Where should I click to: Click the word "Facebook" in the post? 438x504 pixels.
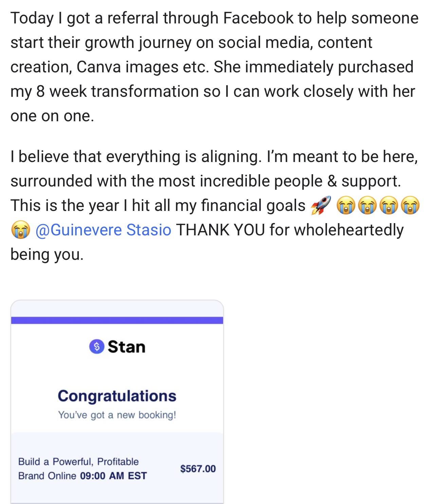(x=258, y=18)
